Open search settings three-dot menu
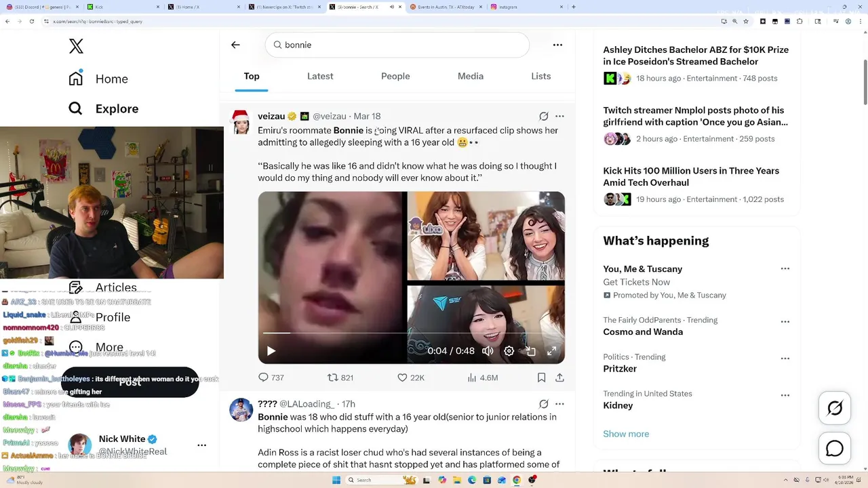Screen dimensions: 868x488 point(557,45)
